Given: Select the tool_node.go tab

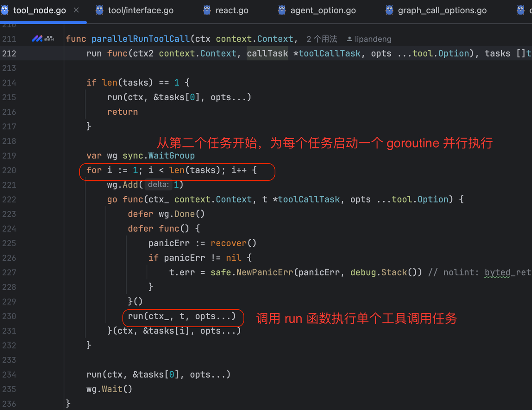Looking at the screenshot, I should (x=39, y=10).
